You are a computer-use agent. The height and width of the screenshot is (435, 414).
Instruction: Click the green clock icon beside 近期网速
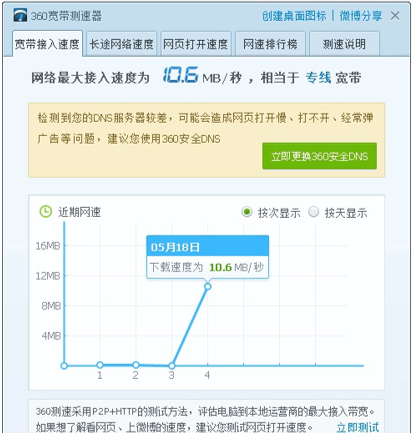pos(46,212)
